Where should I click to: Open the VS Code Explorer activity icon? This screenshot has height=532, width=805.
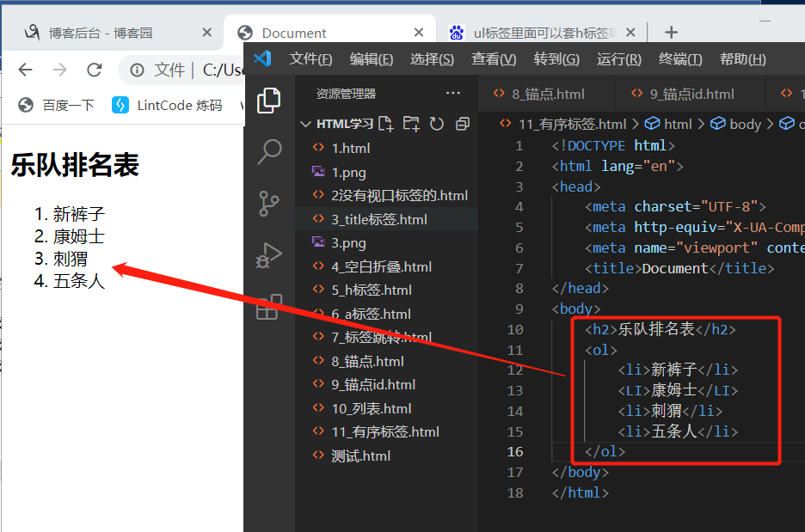pyautogui.click(x=269, y=100)
